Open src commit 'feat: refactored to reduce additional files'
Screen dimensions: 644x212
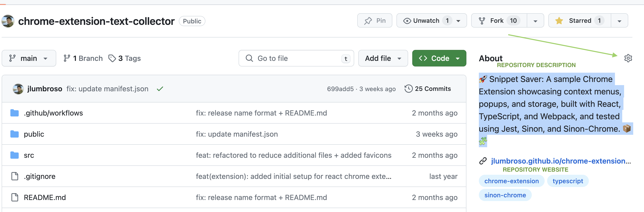[294, 155]
